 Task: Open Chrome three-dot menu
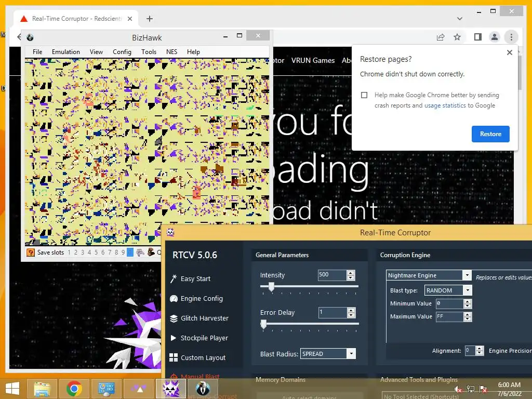(x=511, y=37)
